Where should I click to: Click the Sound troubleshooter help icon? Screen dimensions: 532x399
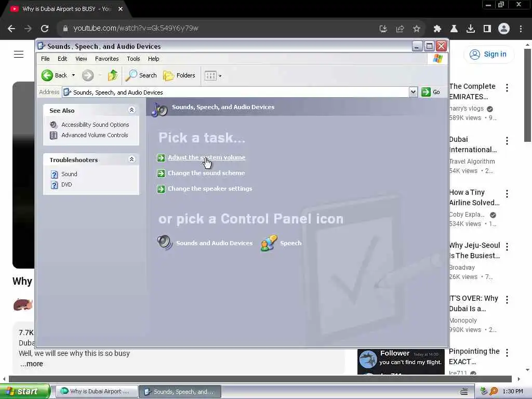pos(54,175)
